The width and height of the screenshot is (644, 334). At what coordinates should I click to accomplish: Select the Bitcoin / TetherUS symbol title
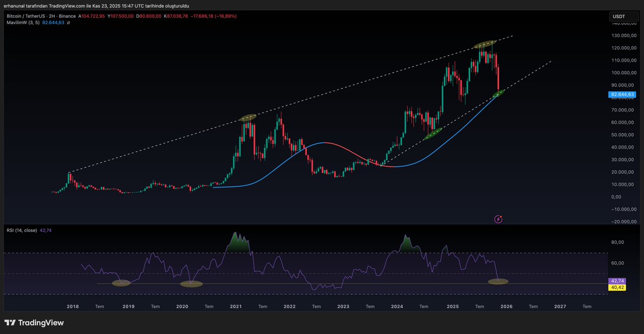(x=41, y=16)
